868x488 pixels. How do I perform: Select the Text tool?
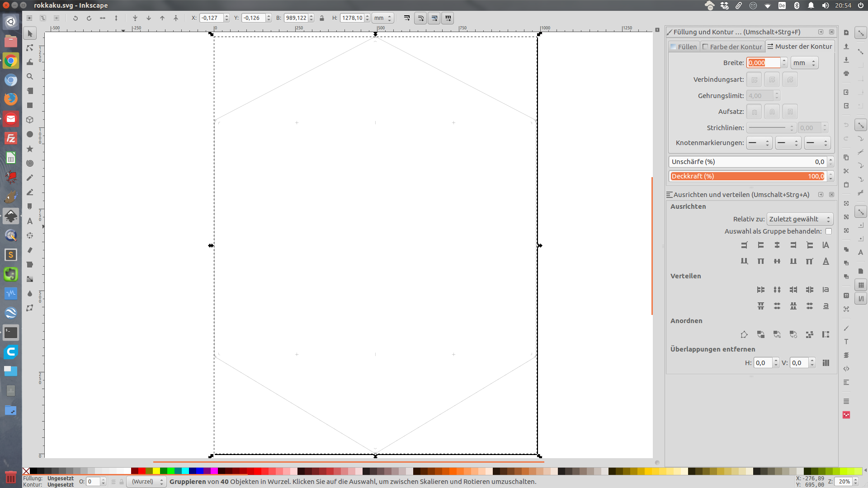coord(30,221)
